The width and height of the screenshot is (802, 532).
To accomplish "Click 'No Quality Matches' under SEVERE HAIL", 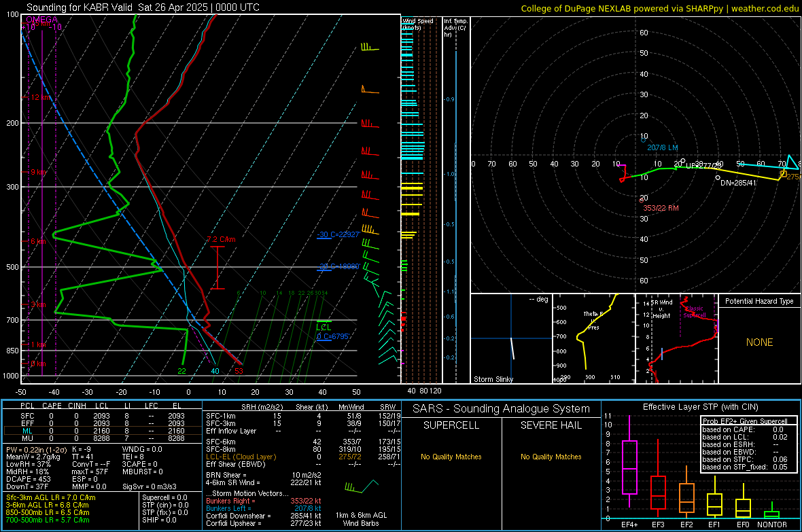I will pyautogui.click(x=551, y=457).
